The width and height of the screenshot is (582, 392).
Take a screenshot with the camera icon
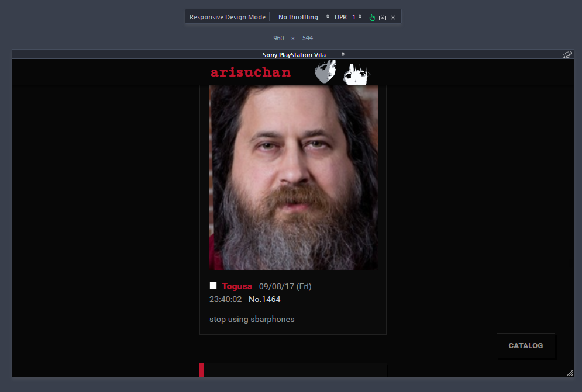[383, 18]
